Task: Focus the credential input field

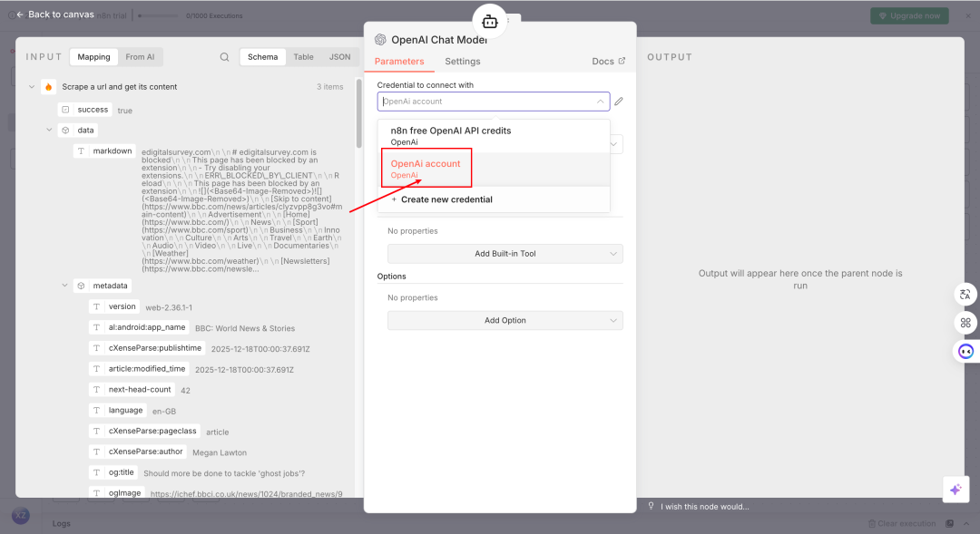Action: [494, 102]
